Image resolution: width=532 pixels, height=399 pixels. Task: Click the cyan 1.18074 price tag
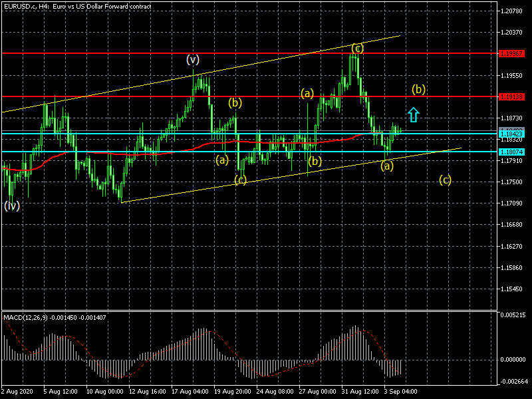coord(512,152)
